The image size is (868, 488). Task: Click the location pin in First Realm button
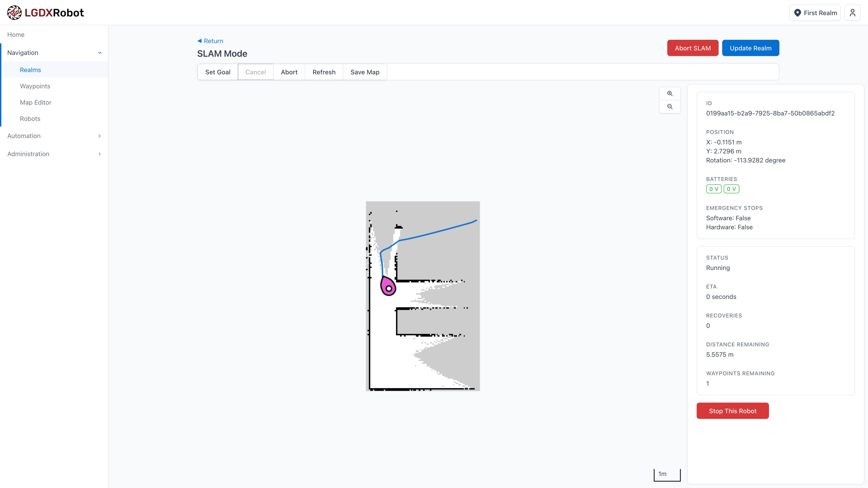797,12
